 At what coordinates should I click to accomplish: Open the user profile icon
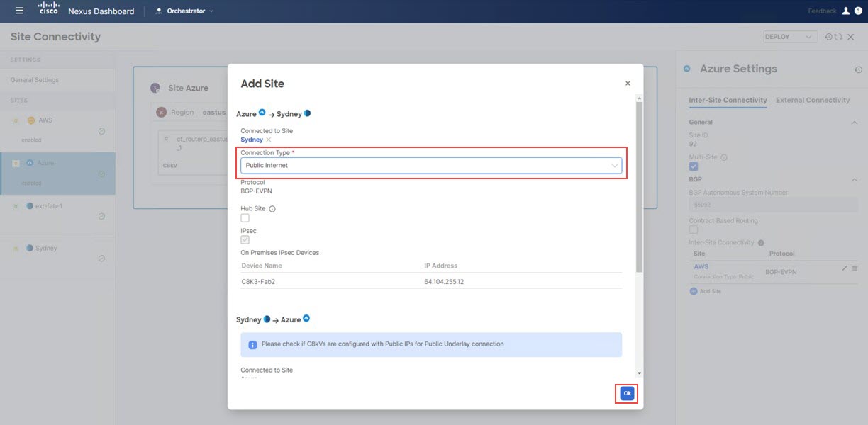[845, 11]
